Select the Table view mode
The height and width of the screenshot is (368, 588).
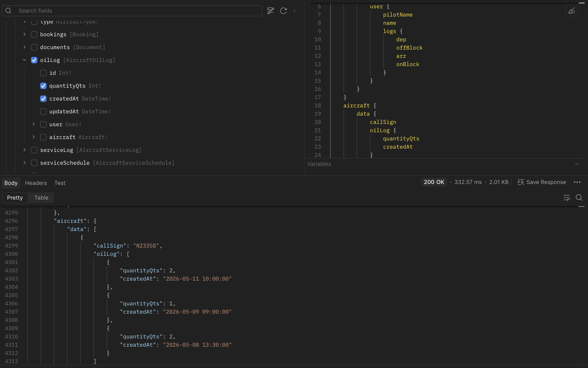point(41,198)
